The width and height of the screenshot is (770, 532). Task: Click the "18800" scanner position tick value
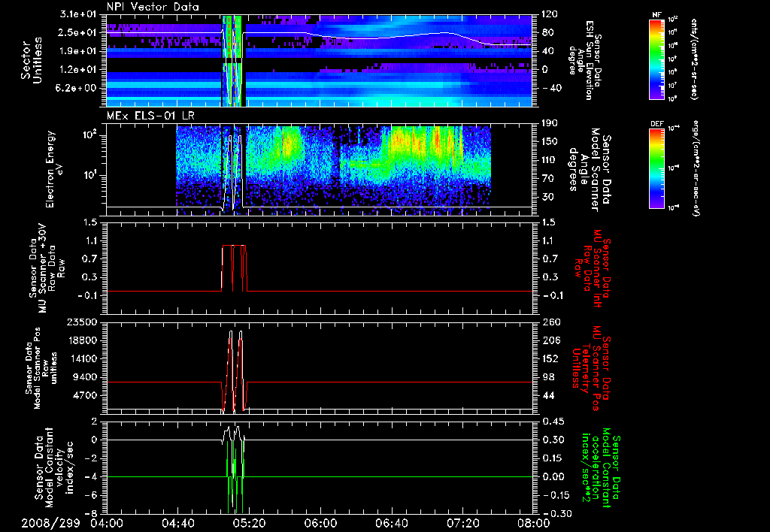click(x=83, y=340)
